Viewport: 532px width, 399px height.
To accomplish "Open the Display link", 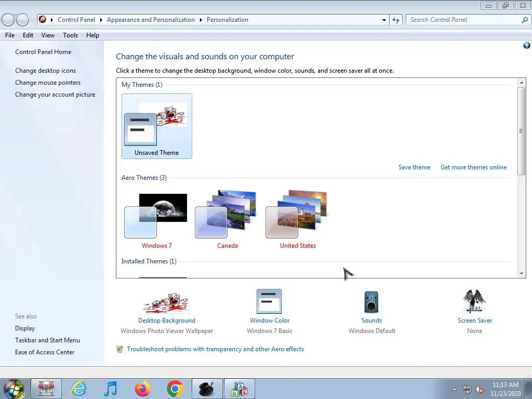I will coord(25,328).
